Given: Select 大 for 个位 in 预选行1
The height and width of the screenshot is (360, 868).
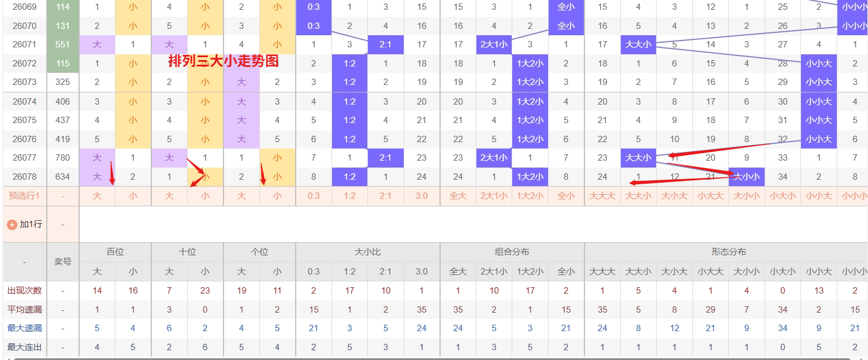Looking at the screenshot, I should coord(241,195).
